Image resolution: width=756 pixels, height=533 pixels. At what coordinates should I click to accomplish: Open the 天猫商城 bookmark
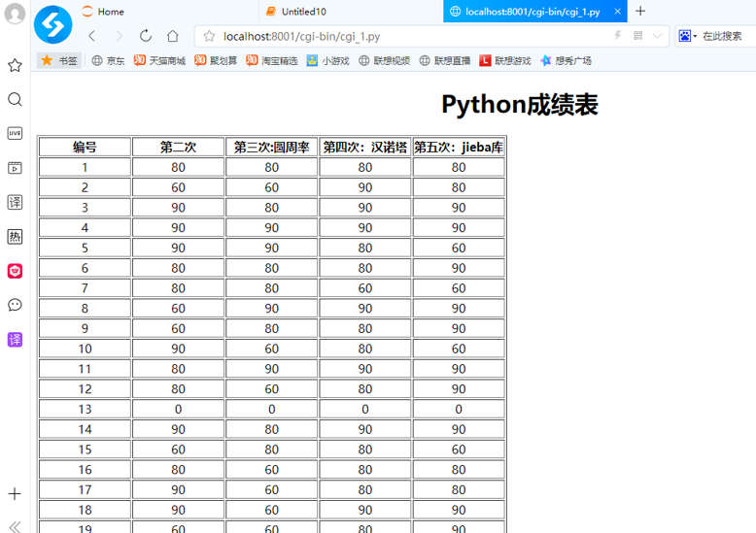[x=160, y=61]
